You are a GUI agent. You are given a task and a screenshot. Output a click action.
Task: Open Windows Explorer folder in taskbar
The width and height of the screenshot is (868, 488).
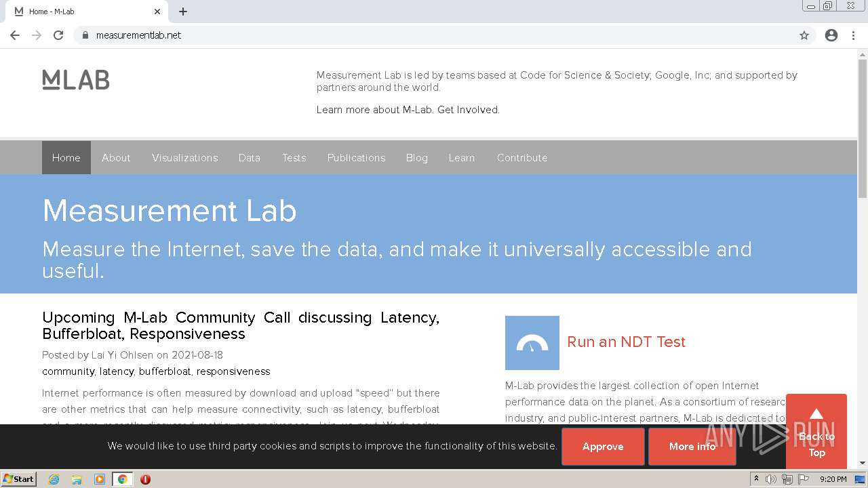(77, 479)
